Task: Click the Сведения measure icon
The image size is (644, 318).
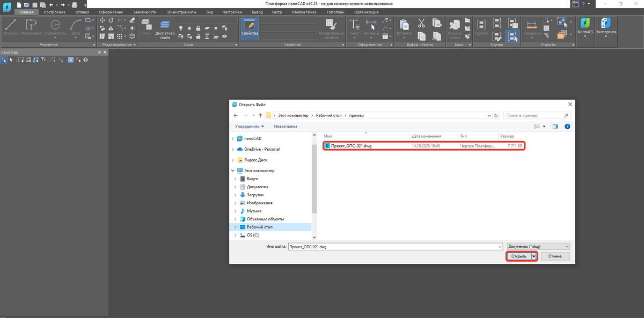Action: pyautogui.click(x=532, y=27)
